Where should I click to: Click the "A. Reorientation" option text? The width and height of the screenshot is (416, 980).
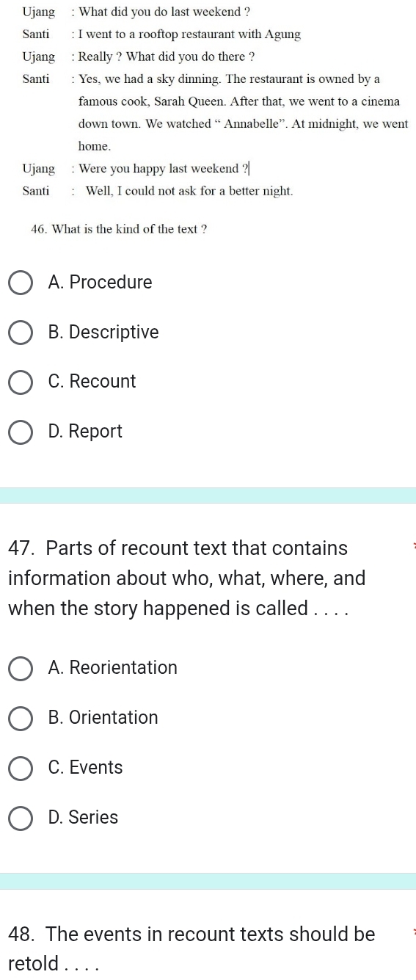(x=112, y=668)
